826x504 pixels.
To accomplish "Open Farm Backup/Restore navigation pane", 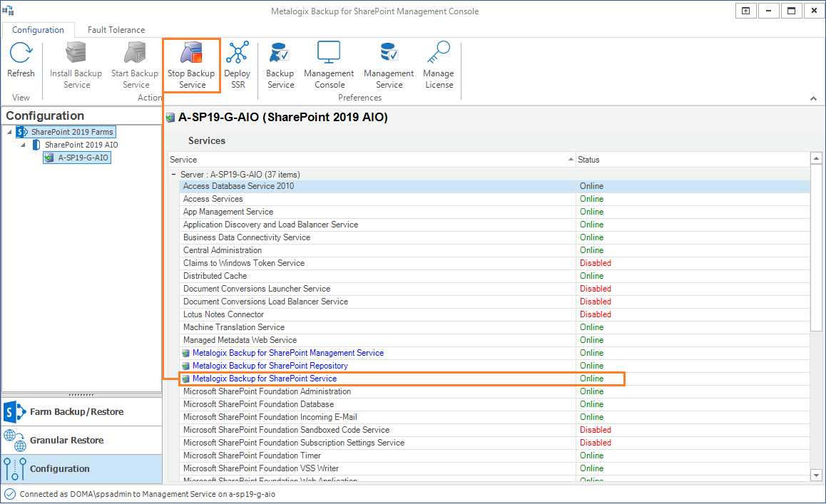I will coord(81,412).
